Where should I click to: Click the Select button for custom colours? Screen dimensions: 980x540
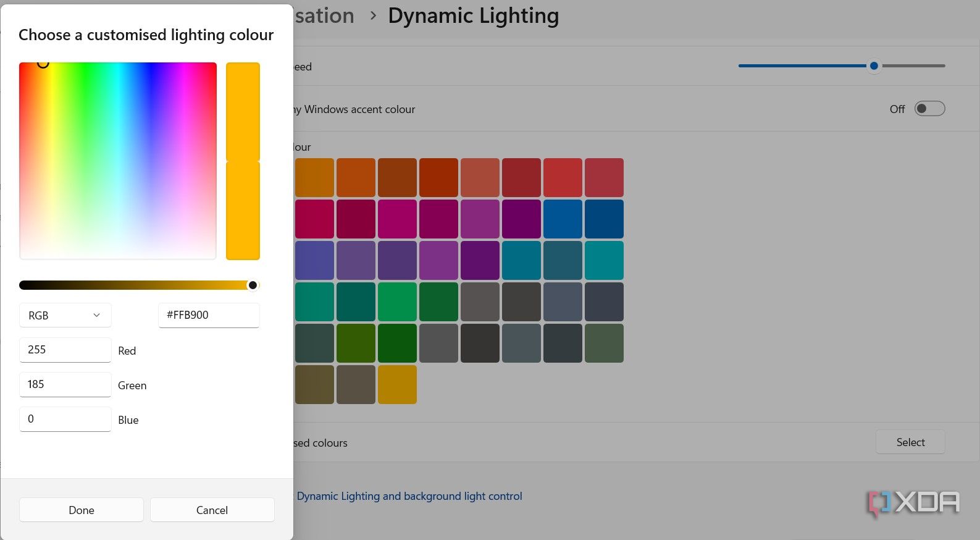pos(910,442)
